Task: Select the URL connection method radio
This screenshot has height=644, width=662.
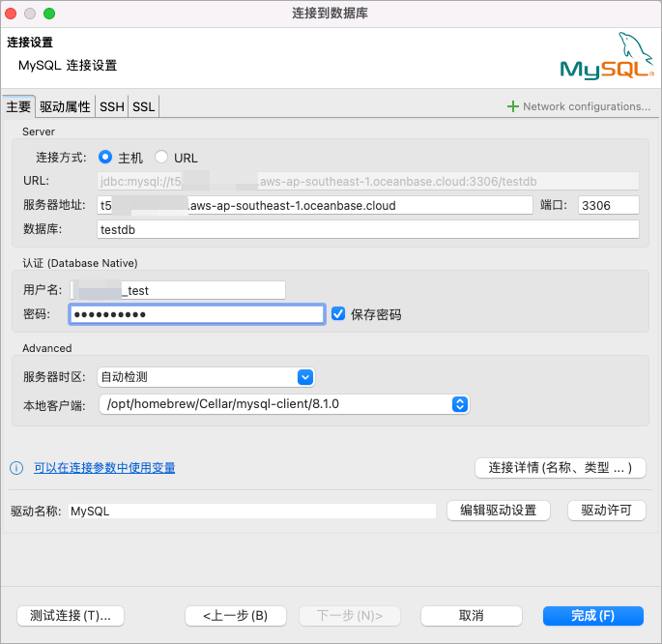Action: tap(160, 157)
